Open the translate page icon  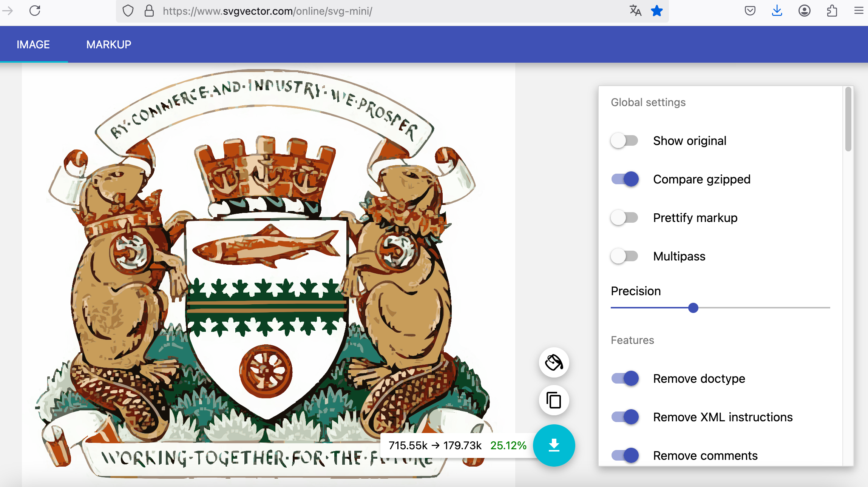(x=635, y=11)
